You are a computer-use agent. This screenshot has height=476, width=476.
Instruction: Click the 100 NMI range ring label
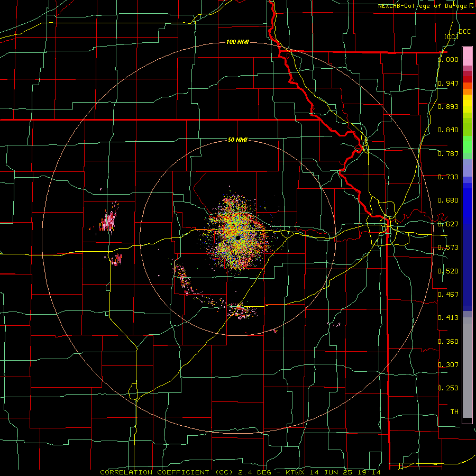(237, 42)
